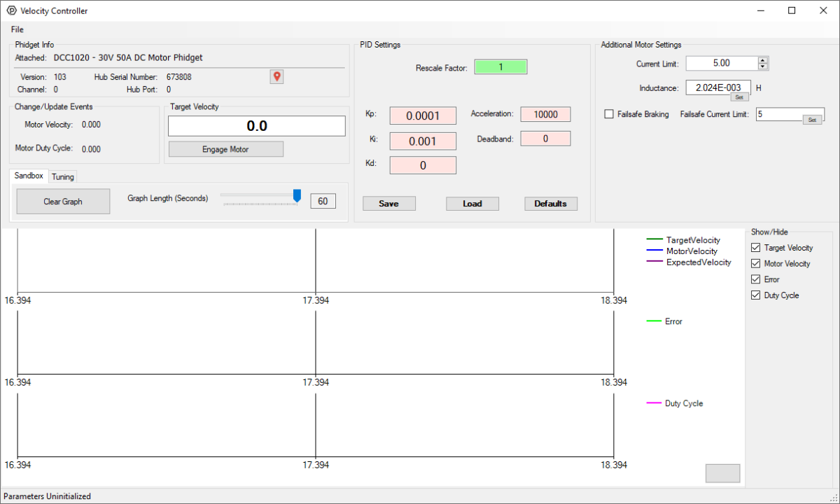Image resolution: width=840 pixels, height=504 pixels.
Task: Disable the Error display checkbox
Action: click(755, 279)
